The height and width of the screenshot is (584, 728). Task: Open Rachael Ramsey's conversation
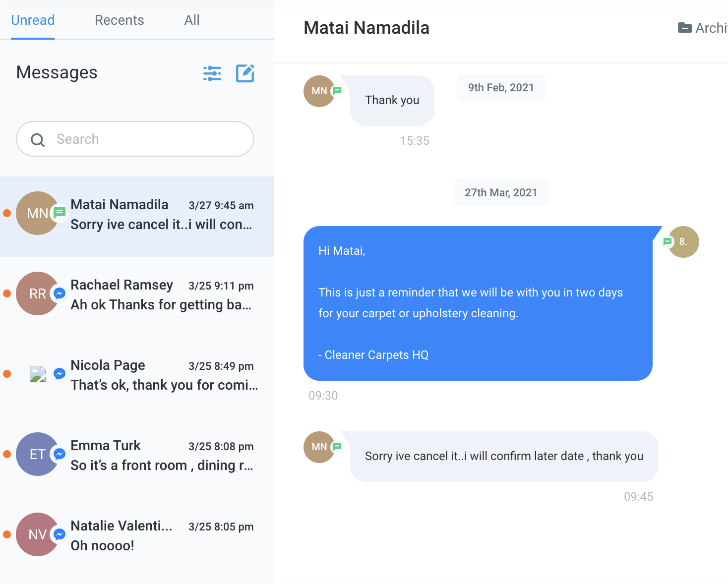[137, 297]
